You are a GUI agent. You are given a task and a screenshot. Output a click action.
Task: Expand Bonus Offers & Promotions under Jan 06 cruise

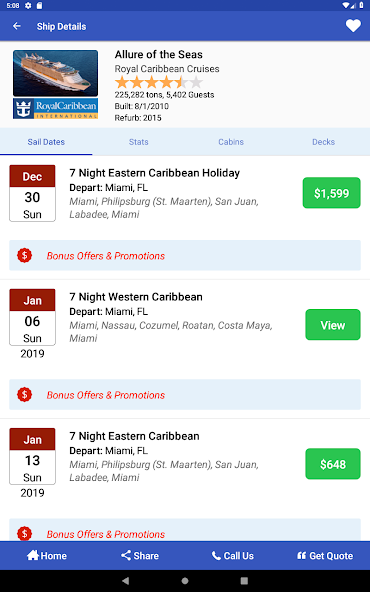pos(185,395)
